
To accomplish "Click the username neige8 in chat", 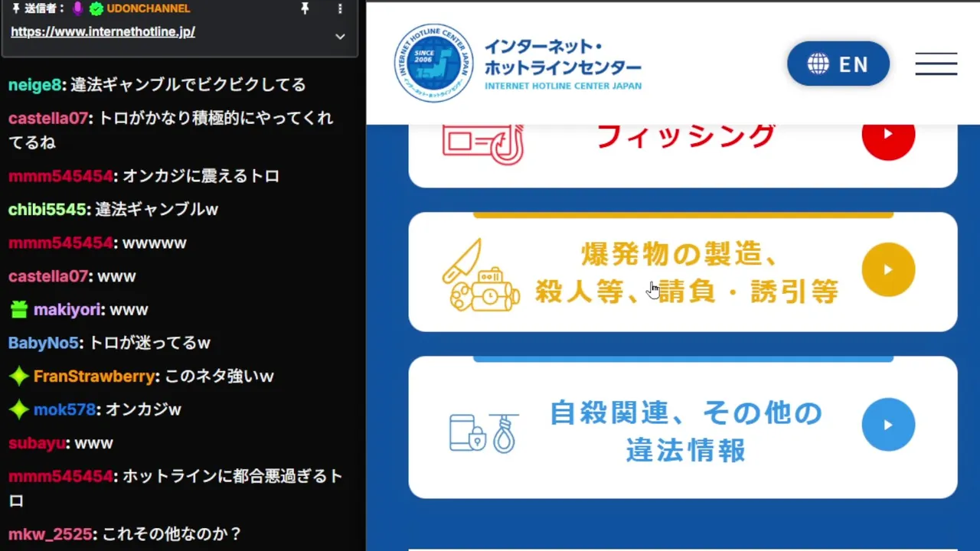I will 35,85.
